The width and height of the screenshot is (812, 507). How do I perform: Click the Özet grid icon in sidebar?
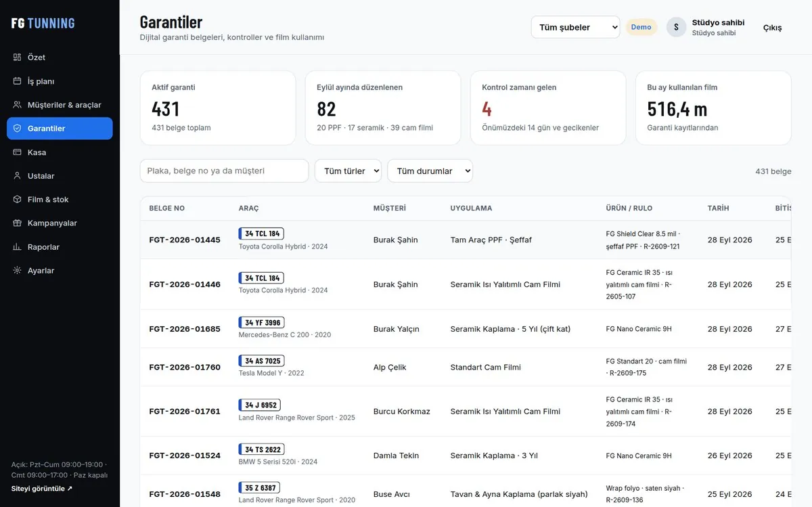click(x=18, y=58)
